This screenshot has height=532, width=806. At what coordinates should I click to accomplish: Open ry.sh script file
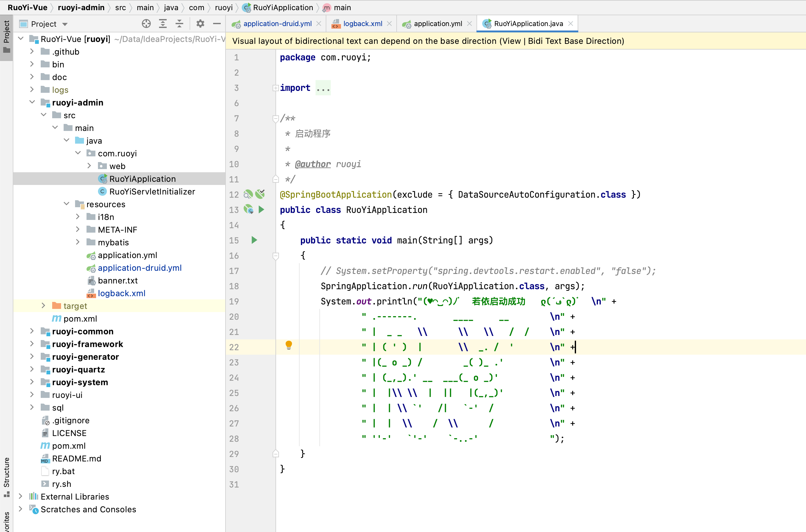[61, 484]
